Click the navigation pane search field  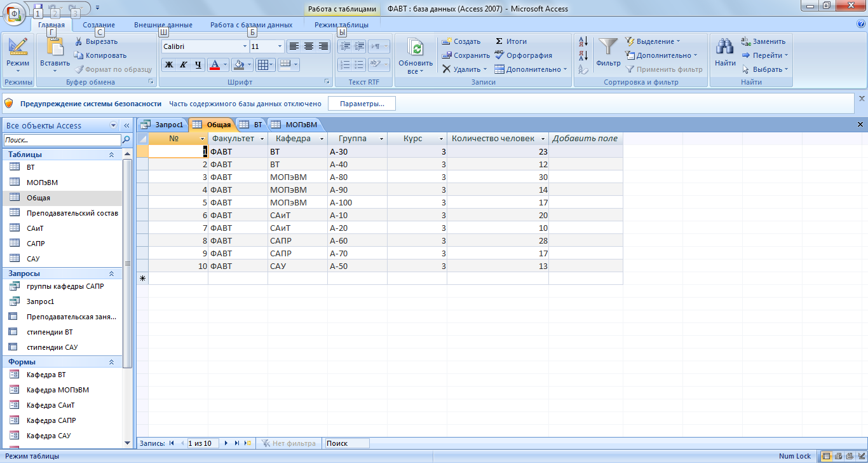point(62,140)
